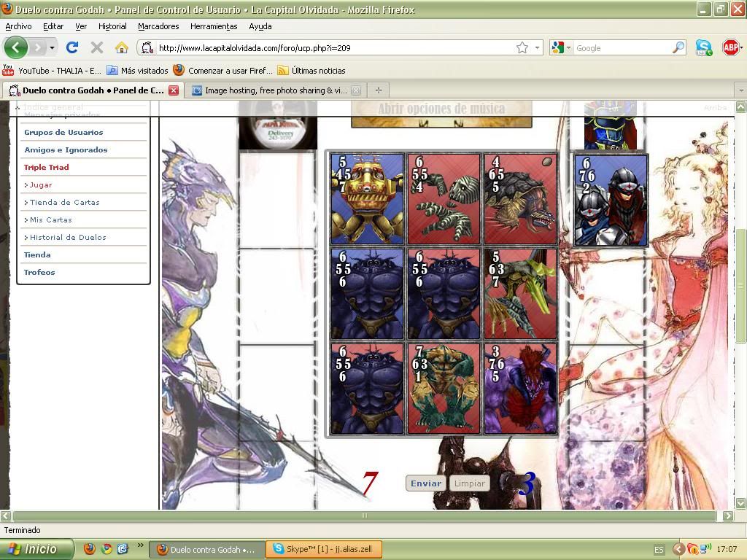The height and width of the screenshot is (560, 747).
Task: Open Tienda de Cartas
Action: click(65, 203)
